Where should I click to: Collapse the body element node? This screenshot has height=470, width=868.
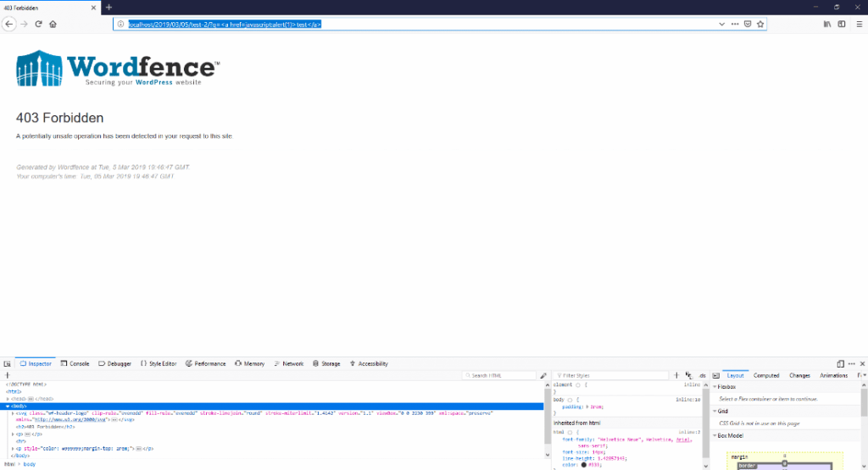click(x=8, y=406)
